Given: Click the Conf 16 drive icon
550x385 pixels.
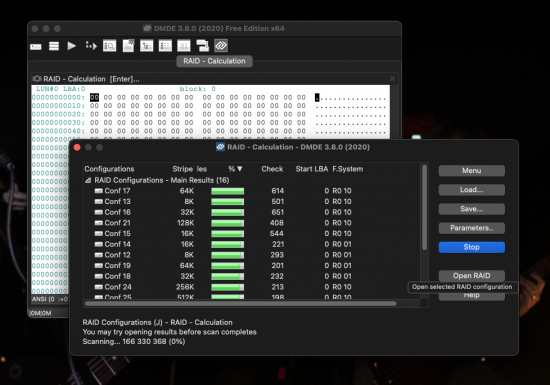Looking at the screenshot, I should click(99, 212).
